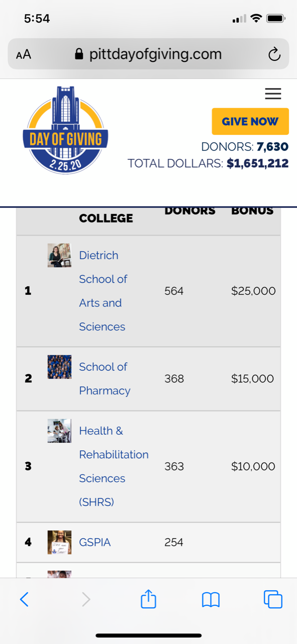Go back with the back arrow
The height and width of the screenshot is (644, 297).
[x=24, y=599]
